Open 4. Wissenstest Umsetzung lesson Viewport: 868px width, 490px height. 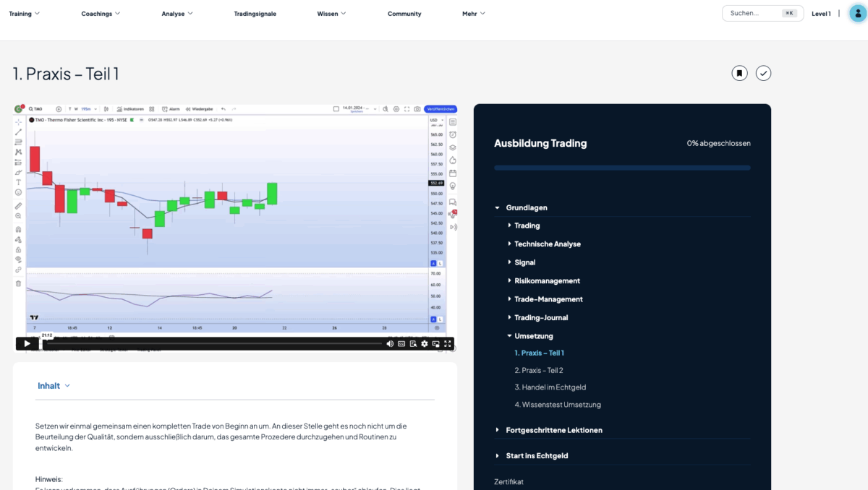[557, 405]
